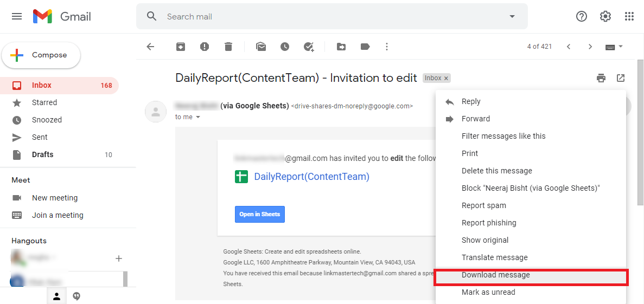Open the Snoozed folder
Image resolution: width=644 pixels, height=304 pixels.
point(59,120)
